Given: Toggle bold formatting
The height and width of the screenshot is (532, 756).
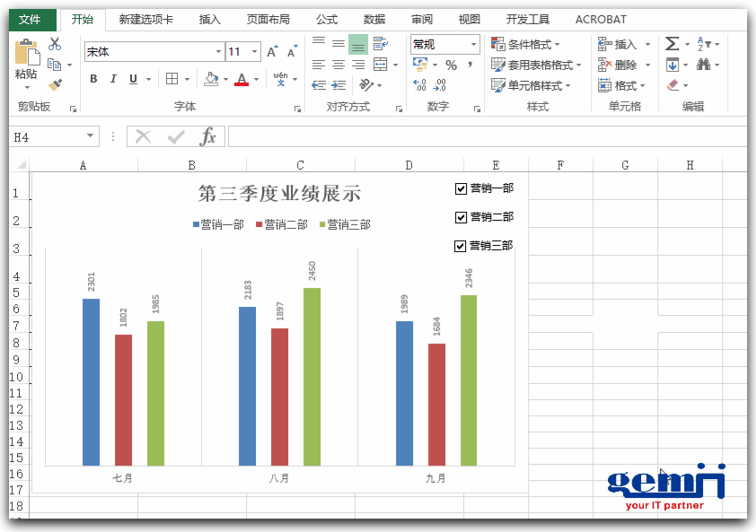Looking at the screenshot, I should click(93, 79).
